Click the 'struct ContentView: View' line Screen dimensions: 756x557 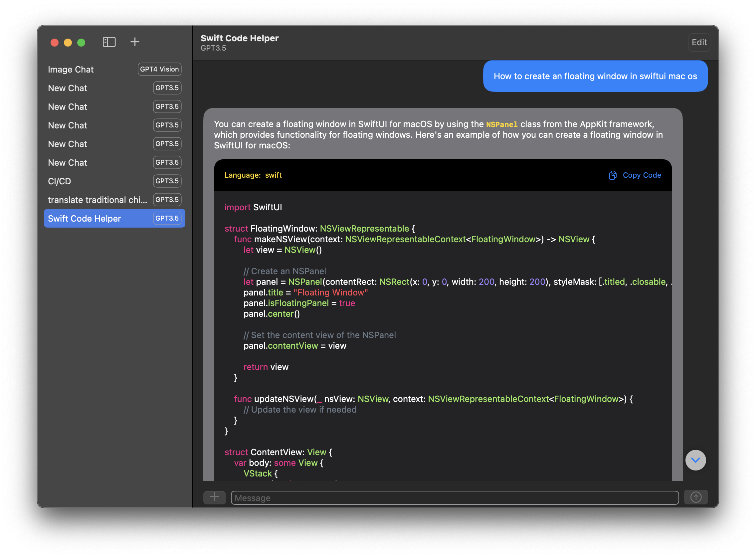[x=278, y=452]
